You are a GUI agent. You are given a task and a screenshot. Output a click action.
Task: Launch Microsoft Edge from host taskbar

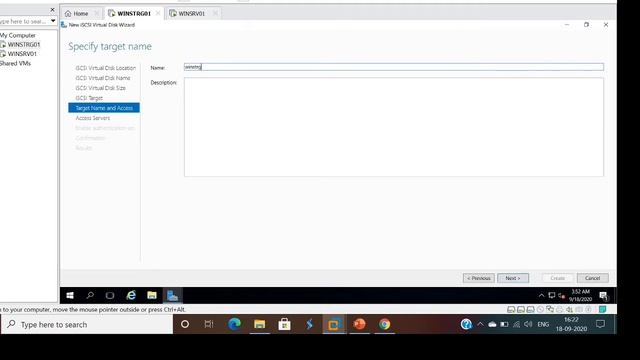click(x=234, y=324)
